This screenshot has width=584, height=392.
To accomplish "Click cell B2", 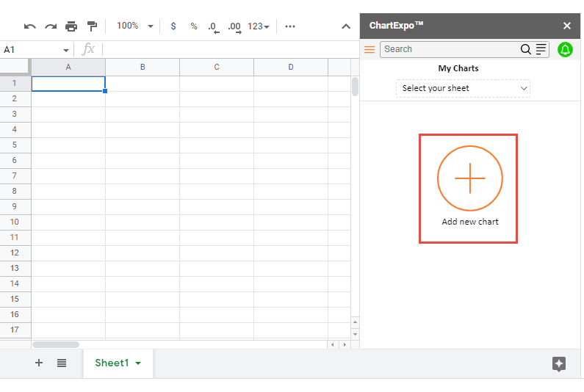I will click(143, 99).
